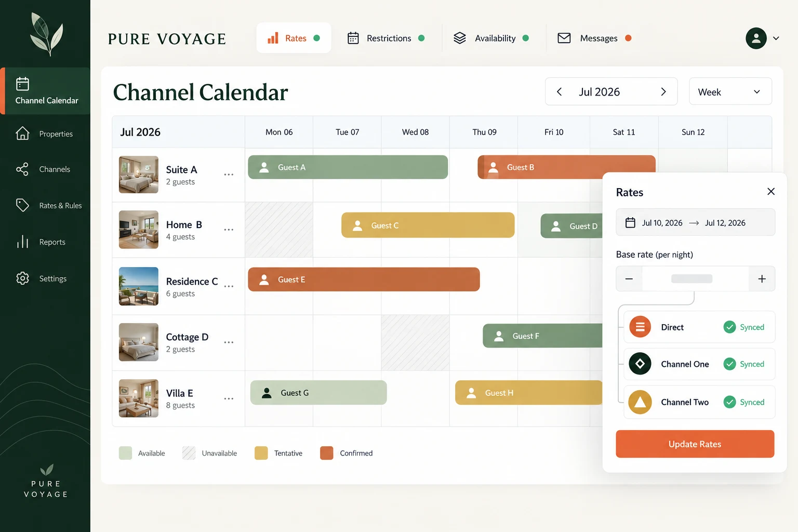Select the Guest E booking bar
The width and height of the screenshot is (798, 532).
pos(364,280)
